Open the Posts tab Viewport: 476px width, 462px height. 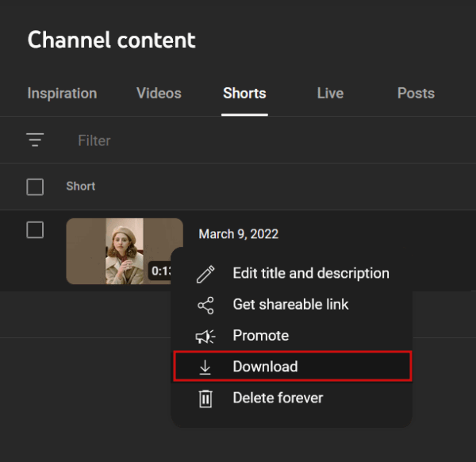click(416, 93)
